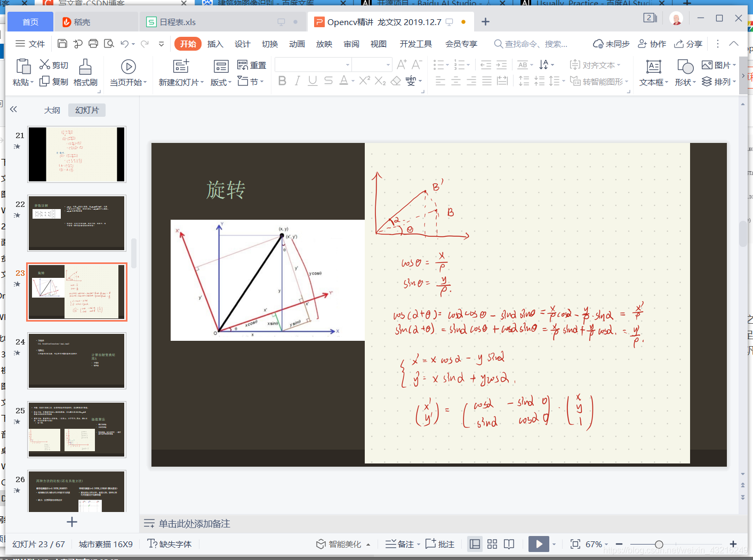The height and width of the screenshot is (560, 753).
Task: Open the Insert (插入) ribbon tab
Action: point(215,44)
